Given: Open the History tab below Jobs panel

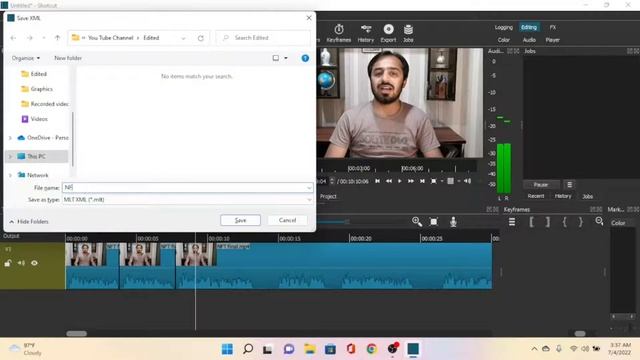Looking at the screenshot, I should tap(563, 196).
